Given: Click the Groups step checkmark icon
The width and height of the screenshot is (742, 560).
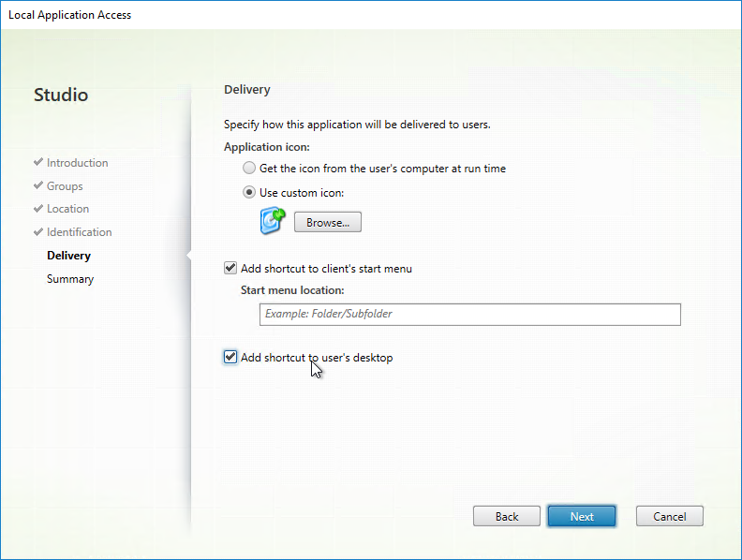Looking at the screenshot, I should point(38,185).
